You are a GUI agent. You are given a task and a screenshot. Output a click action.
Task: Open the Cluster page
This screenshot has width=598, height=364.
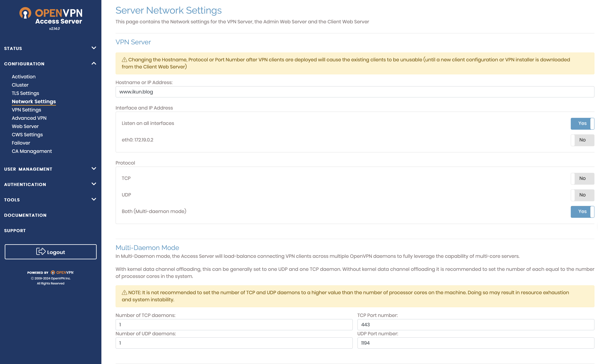point(20,85)
